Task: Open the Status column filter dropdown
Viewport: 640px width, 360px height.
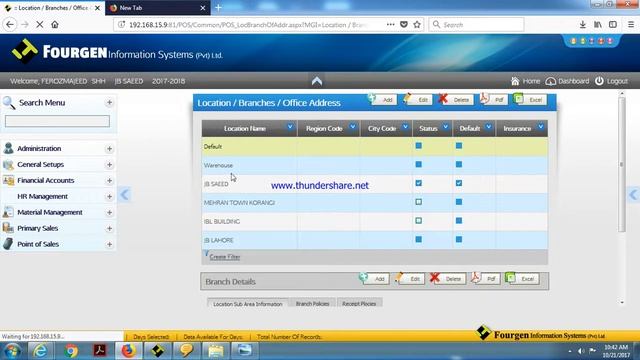Action: tap(446, 127)
